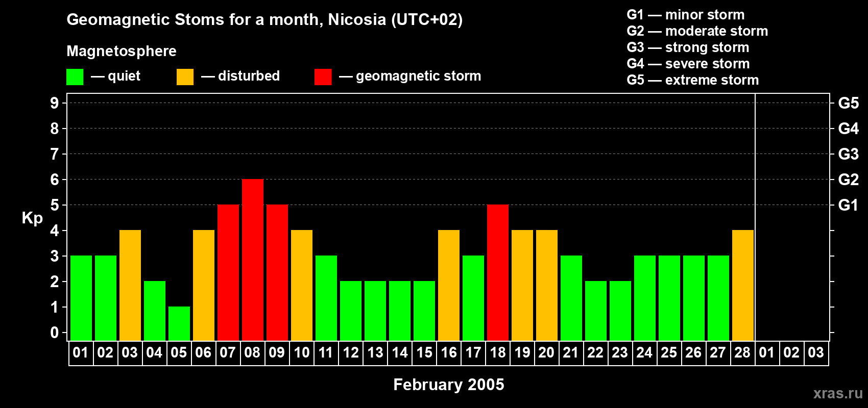Click the G5 label on right axis
Viewport: 868px width, 408px height.
click(849, 103)
